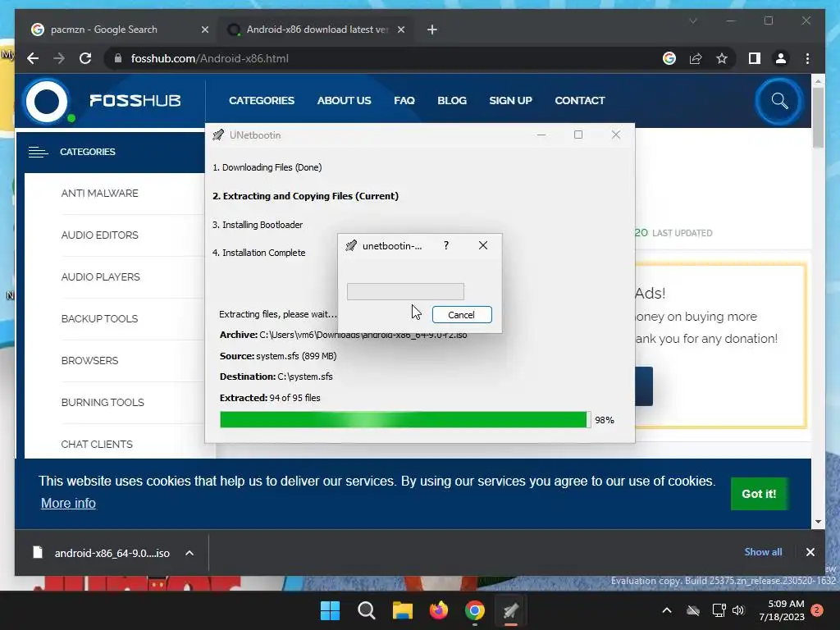Open new tab with plus button

(432, 30)
